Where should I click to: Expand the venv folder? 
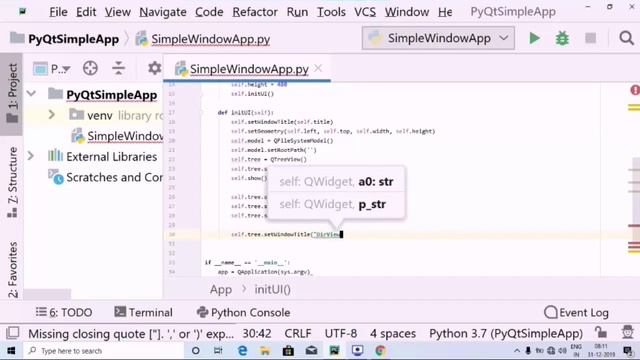(x=51, y=115)
